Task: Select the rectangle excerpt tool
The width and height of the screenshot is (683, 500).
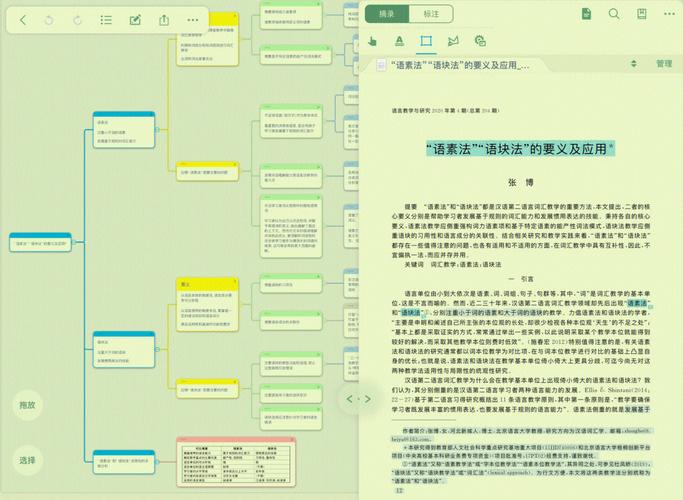Action: tap(426, 41)
